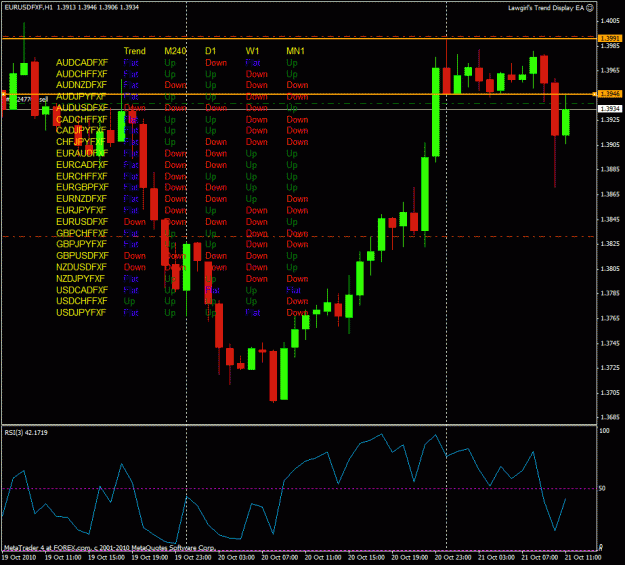The width and height of the screenshot is (625, 565).
Task: Click the sell order label on chart
Action: tap(25, 99)
